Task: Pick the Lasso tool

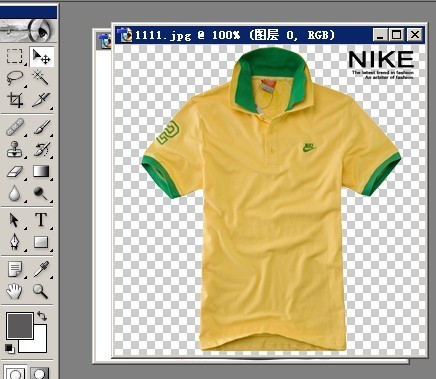Action: click(15, 78)
